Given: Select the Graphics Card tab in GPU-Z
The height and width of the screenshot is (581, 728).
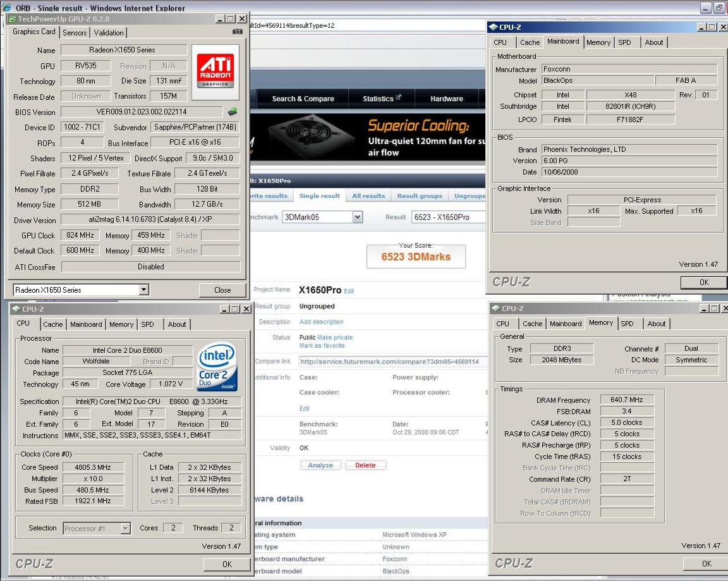Looking at the screenshot, I should [x=34, y=32].
